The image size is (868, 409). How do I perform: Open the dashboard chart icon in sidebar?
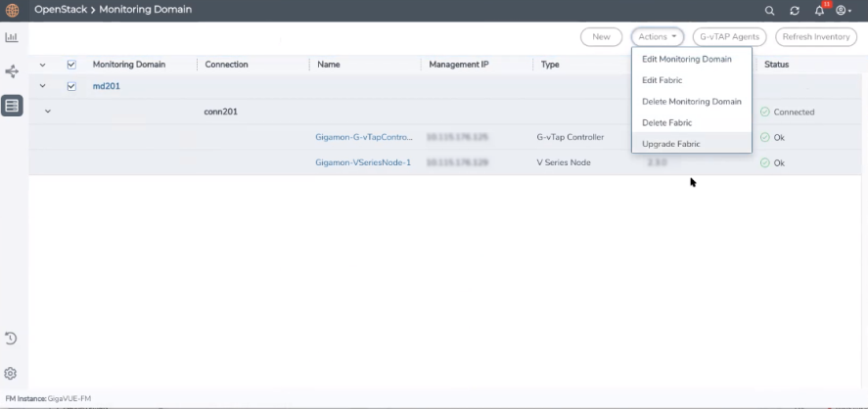(x=12, y=38)
